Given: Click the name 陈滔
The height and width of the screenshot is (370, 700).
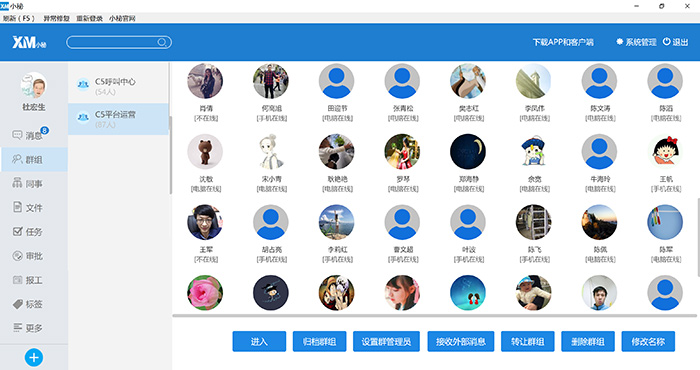Looking at the screenshot, I should coord(666,108).
